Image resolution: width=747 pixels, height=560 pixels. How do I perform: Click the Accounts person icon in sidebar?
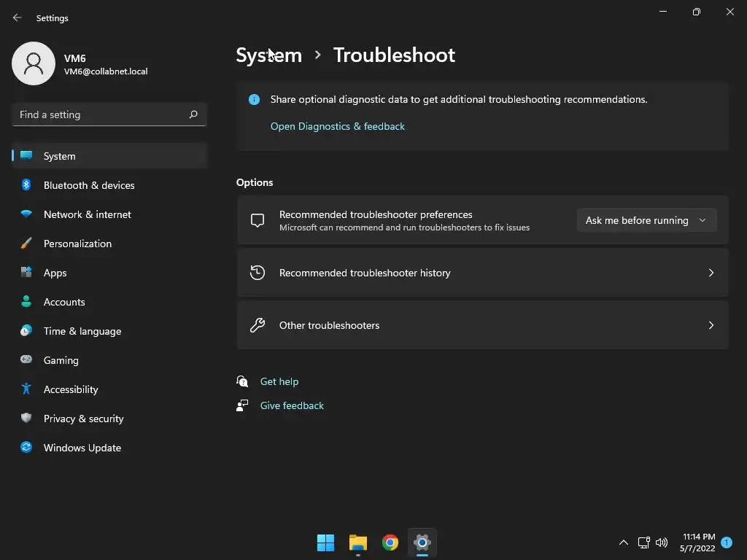[x=26, y=301]
